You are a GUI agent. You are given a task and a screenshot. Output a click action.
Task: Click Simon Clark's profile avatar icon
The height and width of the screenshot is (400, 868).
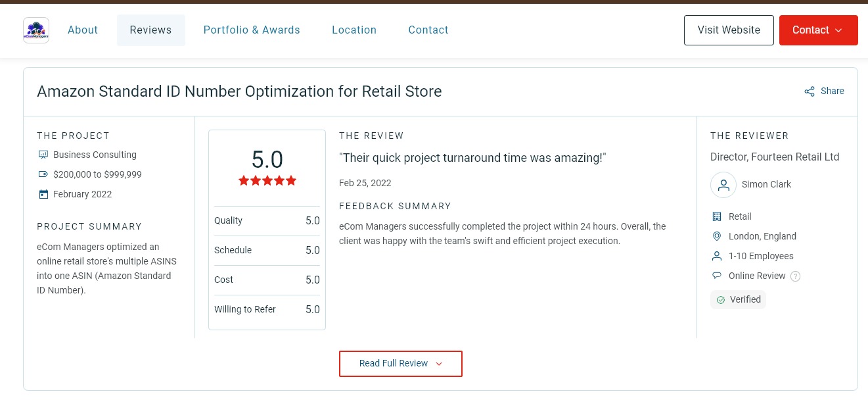point(723,185)
